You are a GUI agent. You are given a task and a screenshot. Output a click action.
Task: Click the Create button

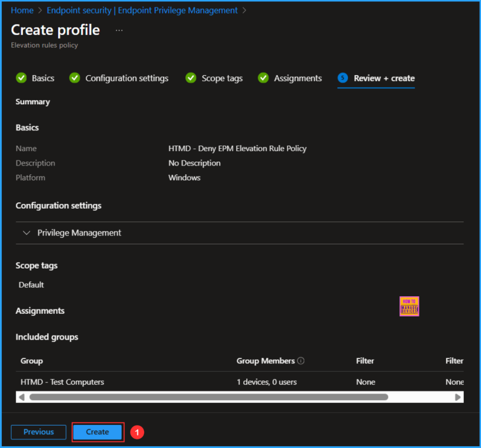point(98,432)
